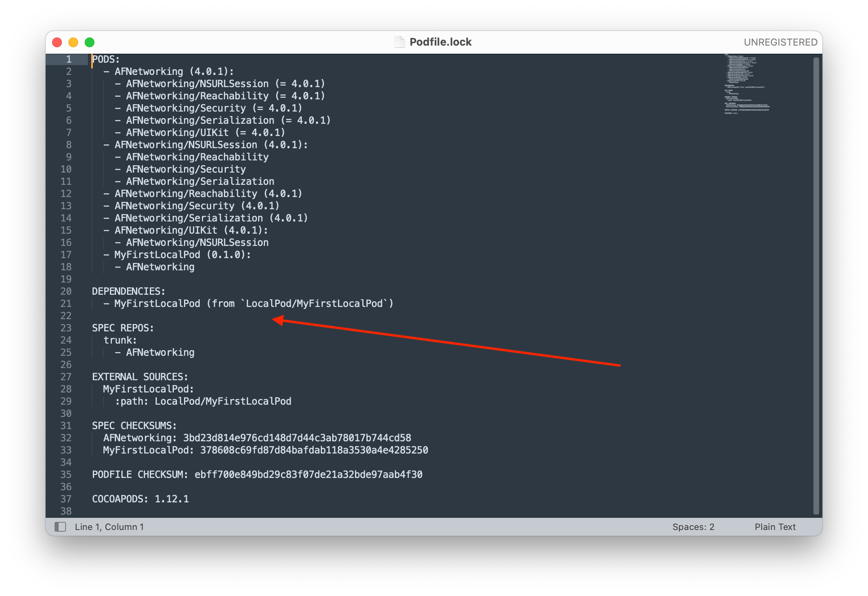Click 'AFNetworking/Serialization (= 4.0.1)' line
The image size is (868, 596).
(223, 121)
